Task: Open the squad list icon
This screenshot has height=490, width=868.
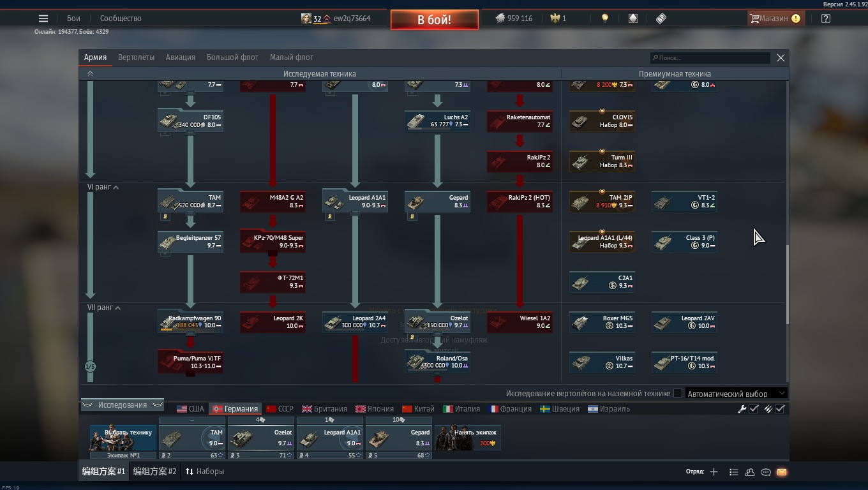Action: coord(734,472)
